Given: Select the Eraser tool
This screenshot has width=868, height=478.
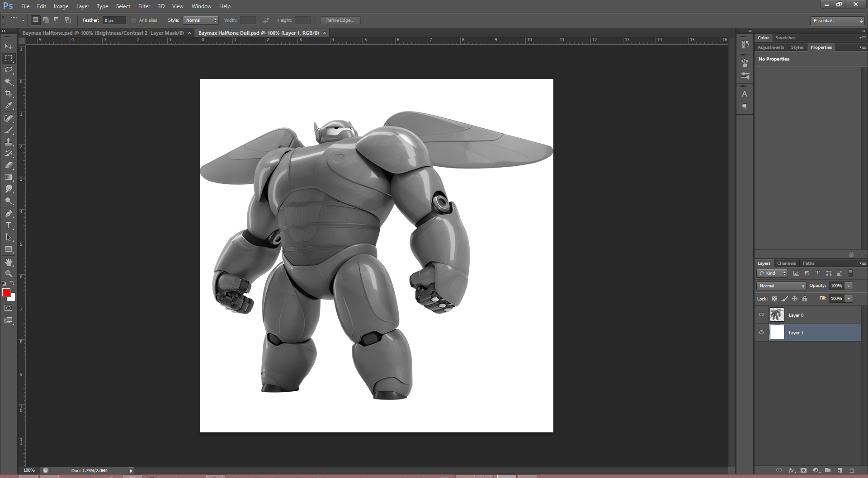Looking at the screenshot, I should (x=9, y=165).
